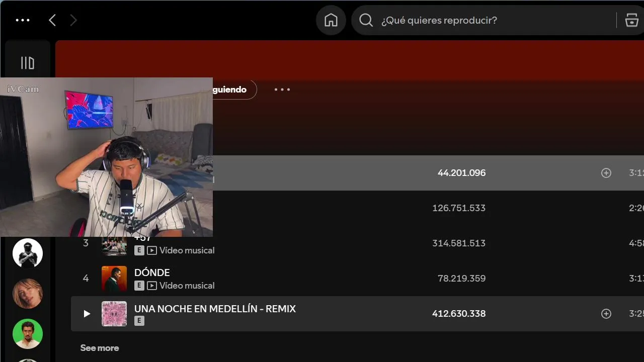Add UNA NOCHE EN MEDELLÍN to library
The height and width of the screenshot is (362, 644).
tap(606, 314)
